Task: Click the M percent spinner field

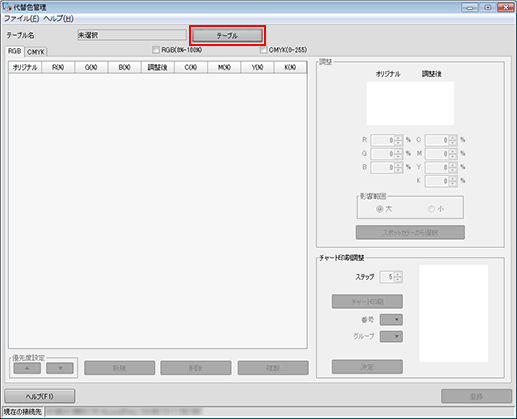Action: coord(441,154)
